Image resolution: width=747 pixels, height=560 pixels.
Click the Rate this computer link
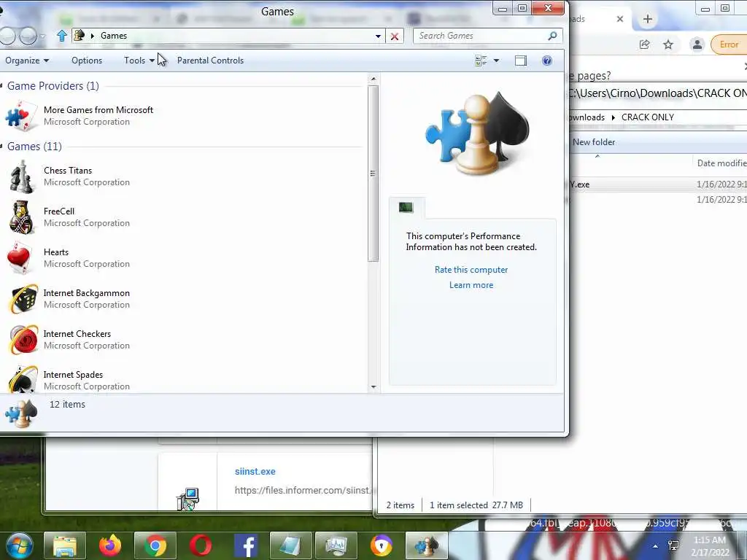pyautogui.click(x=471, y=270)
